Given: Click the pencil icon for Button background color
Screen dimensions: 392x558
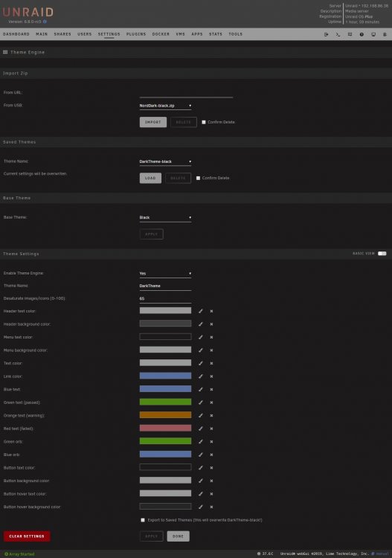Looking at the screenshot, I should pyautogui.click(x=201, y=481).
